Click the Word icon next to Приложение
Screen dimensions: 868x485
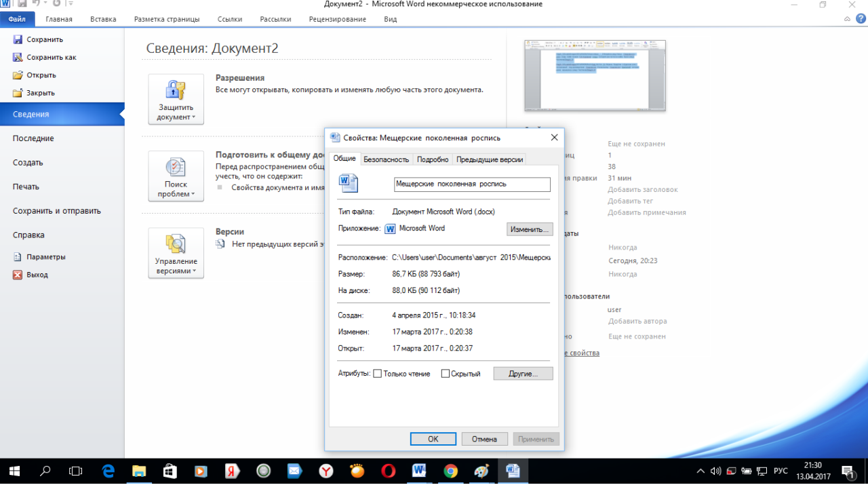390,229
